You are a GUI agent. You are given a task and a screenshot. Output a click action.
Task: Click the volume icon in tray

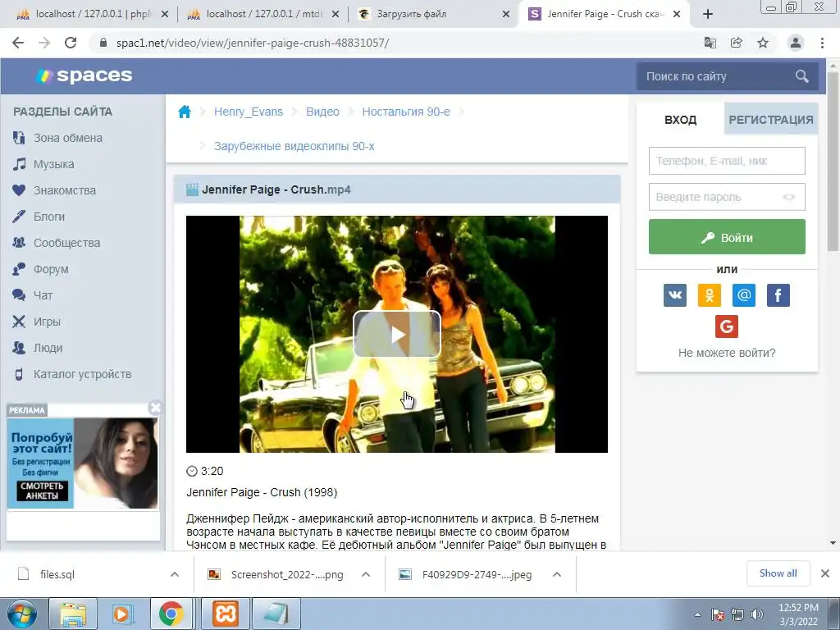(x=757, y=614)
